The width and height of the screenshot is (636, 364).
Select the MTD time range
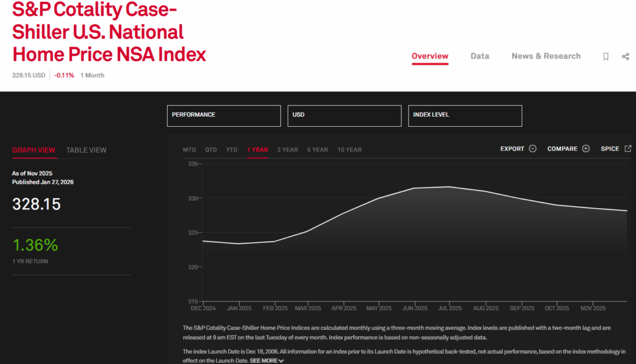pyautogui.click(x=189, y=150)
